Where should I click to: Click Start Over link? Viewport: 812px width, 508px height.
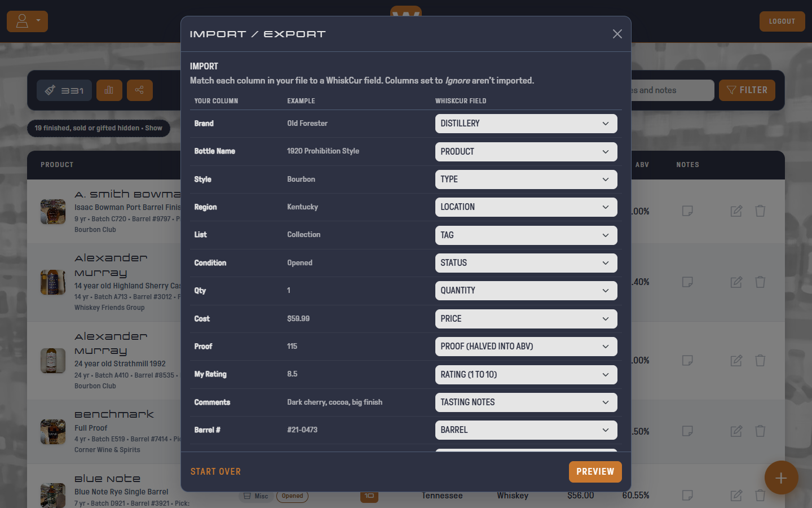pos(215,472)
